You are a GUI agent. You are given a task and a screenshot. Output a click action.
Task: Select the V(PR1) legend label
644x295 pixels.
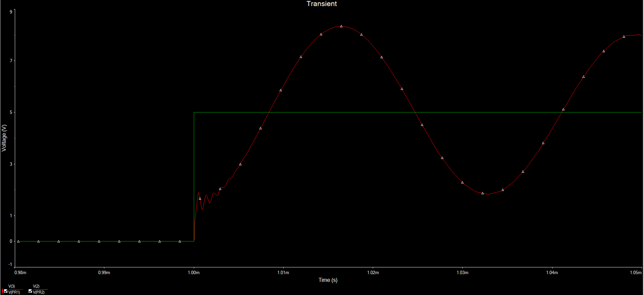coord(14,292)
